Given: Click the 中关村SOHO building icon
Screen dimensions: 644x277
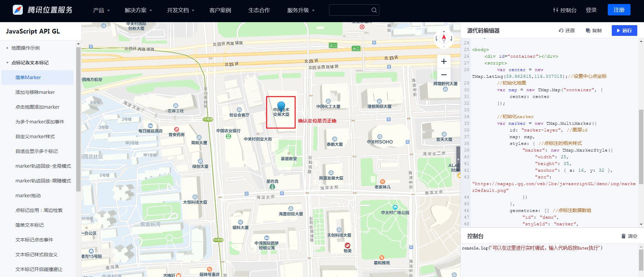Looking at the screenshot, I should [x=380, y=136].
